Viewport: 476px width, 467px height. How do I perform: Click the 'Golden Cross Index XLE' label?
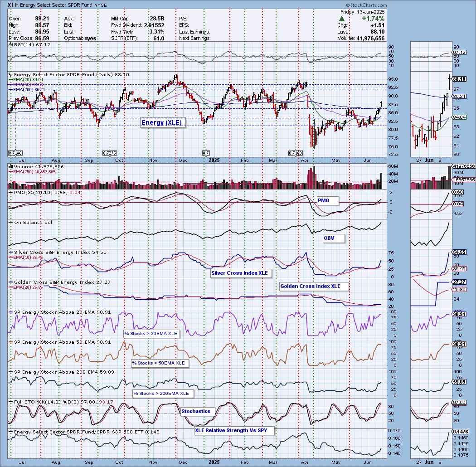[x=314, y=287]
